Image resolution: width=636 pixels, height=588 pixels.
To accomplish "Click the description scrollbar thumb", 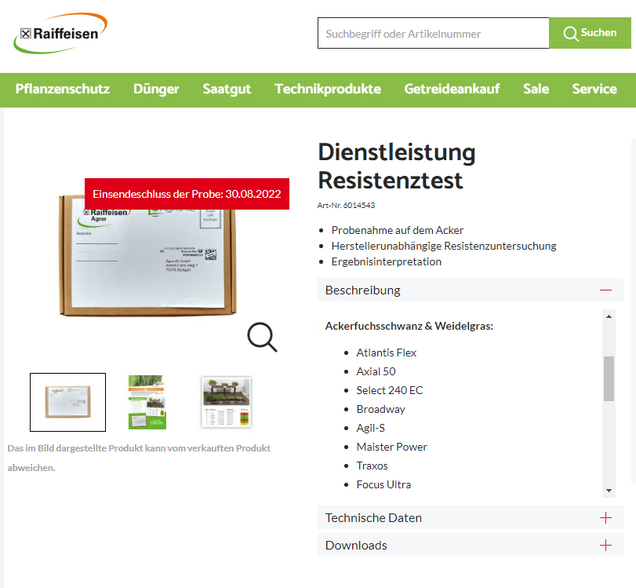I will [x=609, y=378].
